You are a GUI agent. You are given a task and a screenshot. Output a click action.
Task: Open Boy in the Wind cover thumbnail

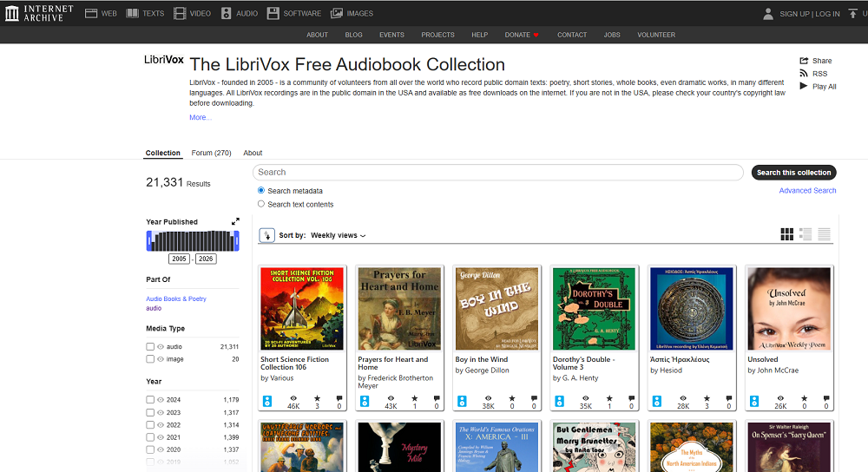coord(497,309)
